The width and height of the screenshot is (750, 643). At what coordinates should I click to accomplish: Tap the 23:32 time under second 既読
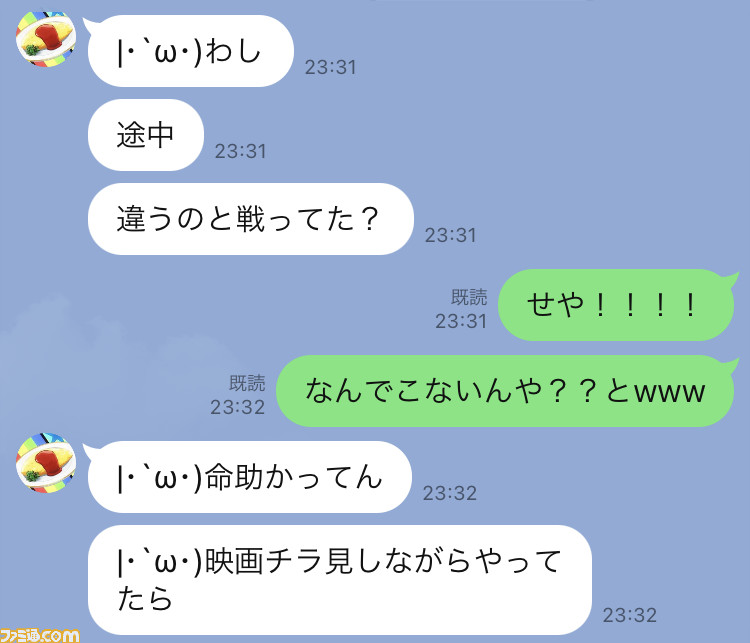click(x=238, y=407)
